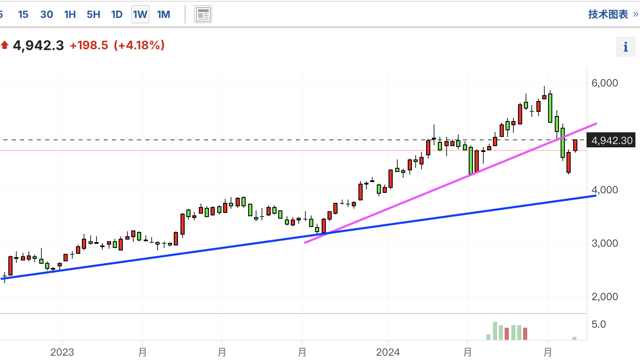Click the double chevron next to 技术图表
Viewport: 640px width, 364px height.
point(635,14)
